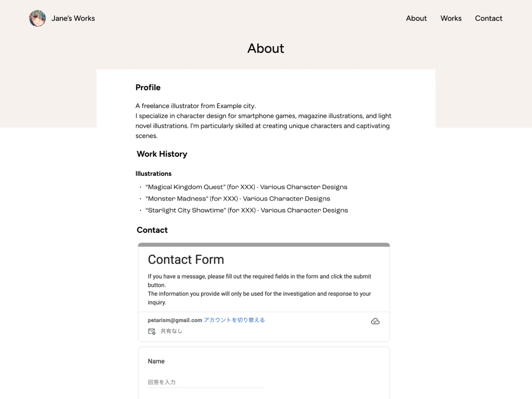Click the large About page heading
Image resolution: width=532 pixels, height=399 pixels.
[x=266, y=48]
